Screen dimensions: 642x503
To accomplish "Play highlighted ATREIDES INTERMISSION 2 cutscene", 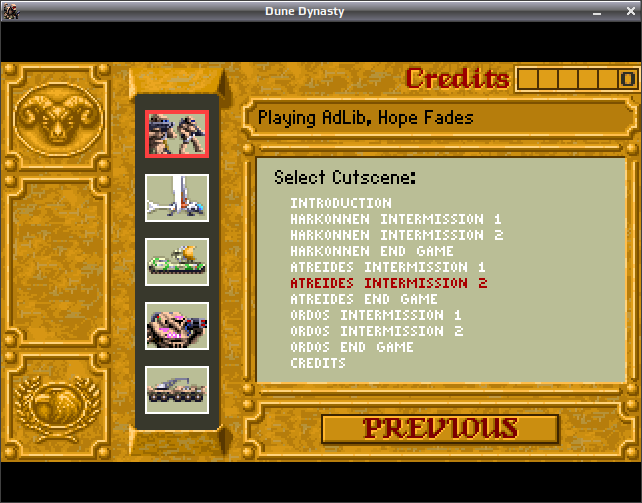I will pyautogui.click(x=389, y=283).
